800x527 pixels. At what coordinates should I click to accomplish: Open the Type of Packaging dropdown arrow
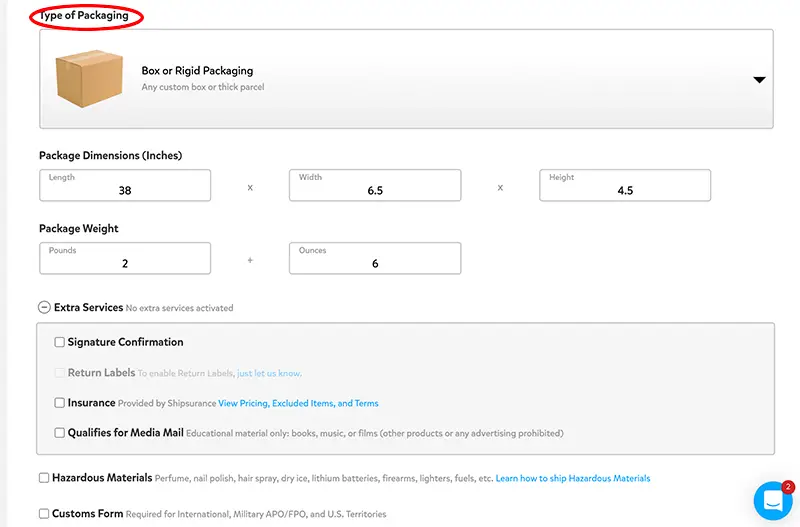point(759,80)
